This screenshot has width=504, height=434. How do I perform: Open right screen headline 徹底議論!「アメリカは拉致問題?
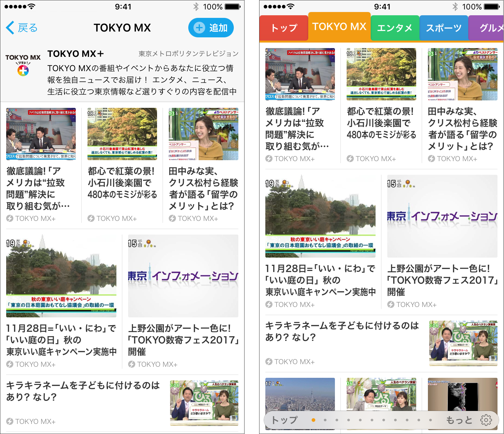(x=297, y=129)
